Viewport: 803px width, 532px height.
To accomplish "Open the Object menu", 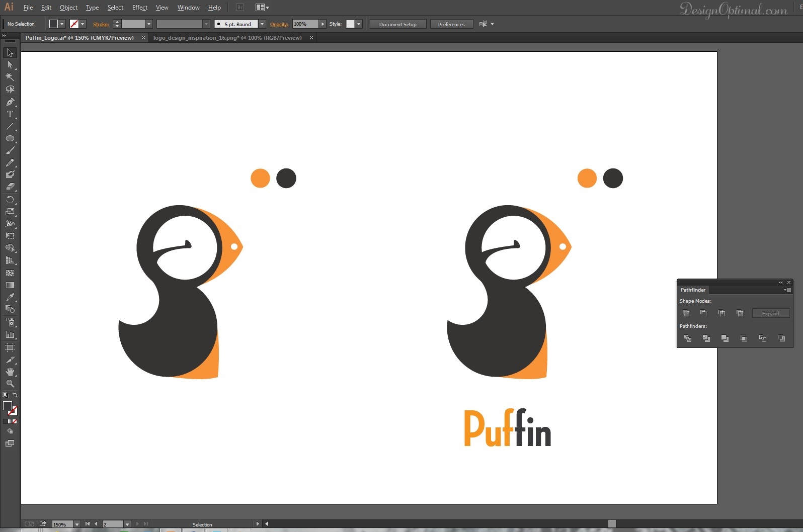I will (68, 8).
